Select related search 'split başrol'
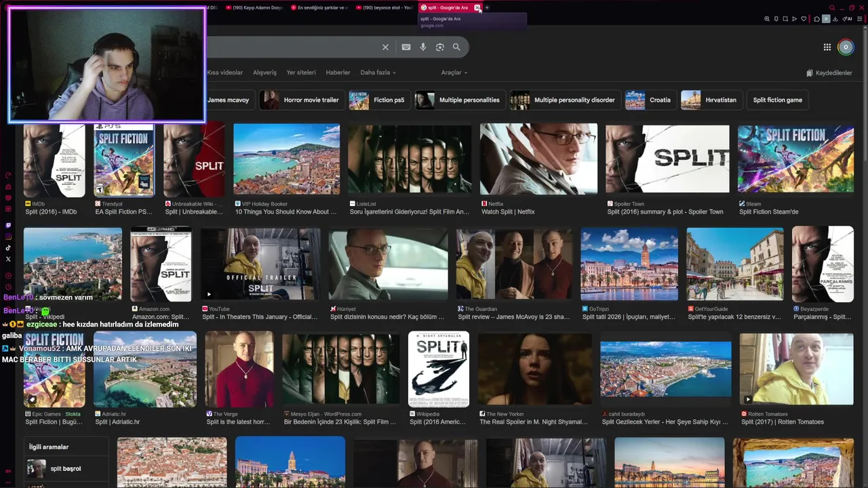 point(66,469)
